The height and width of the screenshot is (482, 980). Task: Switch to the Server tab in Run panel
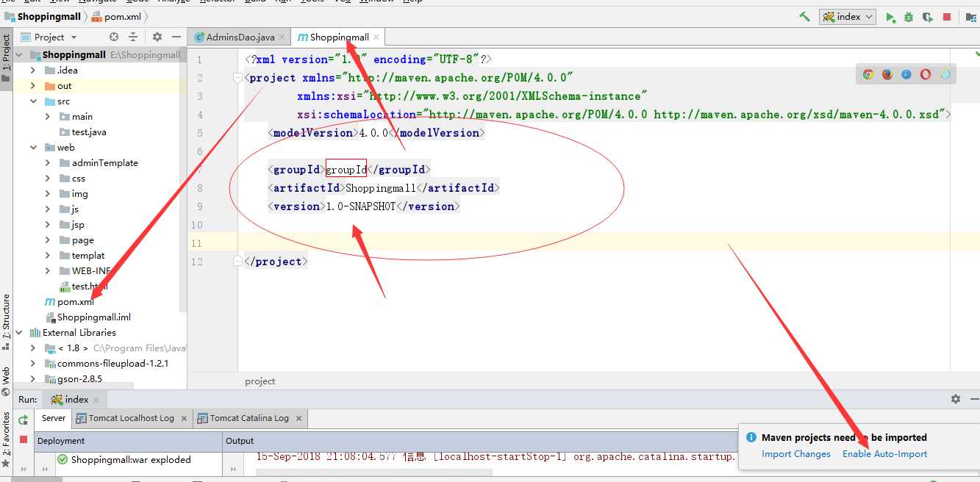[54, 418]
